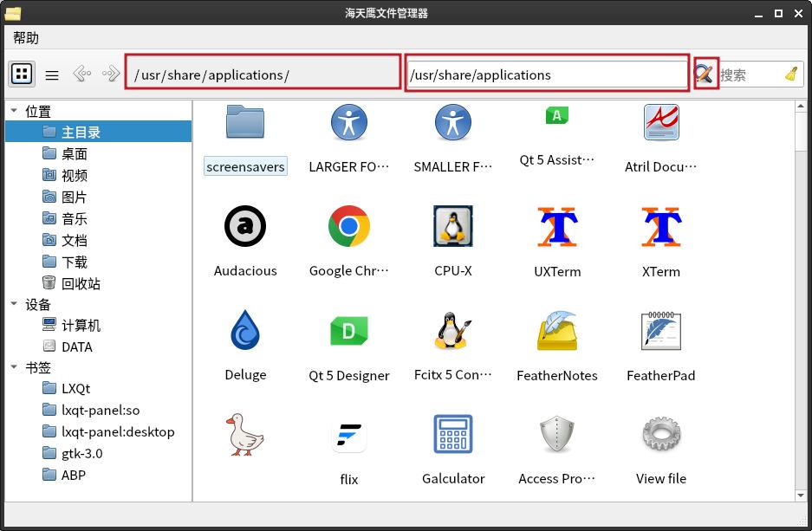Select the FeatherPad icon
The image size is (812, 531).
[x=661, y=330]
